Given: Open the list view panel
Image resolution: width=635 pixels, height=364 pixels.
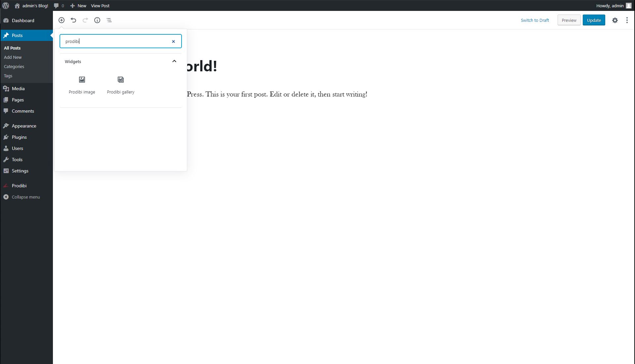Looking at the screenshot, I should point(109,20).
